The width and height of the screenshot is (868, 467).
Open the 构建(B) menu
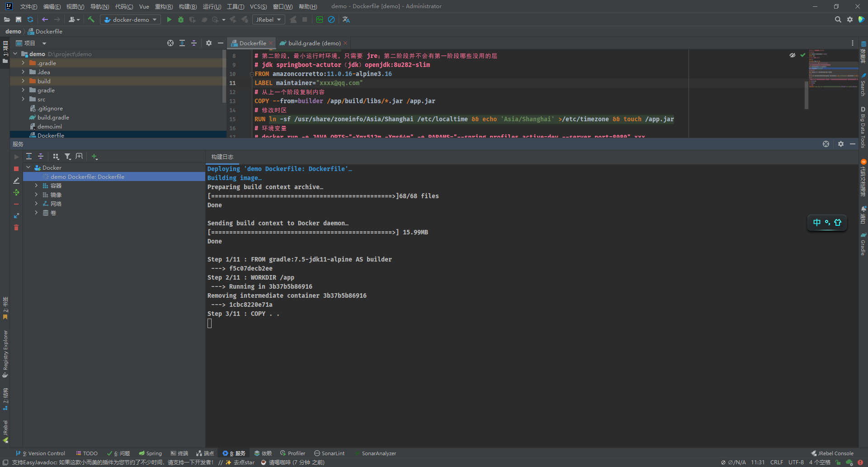(x=188, y=6)
